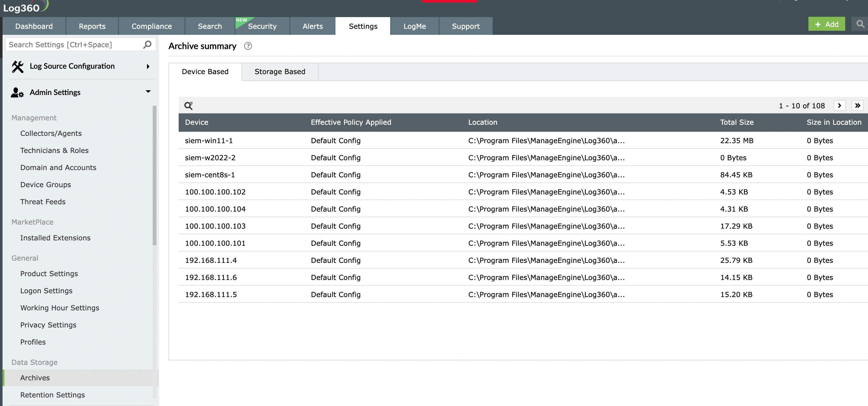Click the Archive summary help icon
868x406 pixels.
248,46
